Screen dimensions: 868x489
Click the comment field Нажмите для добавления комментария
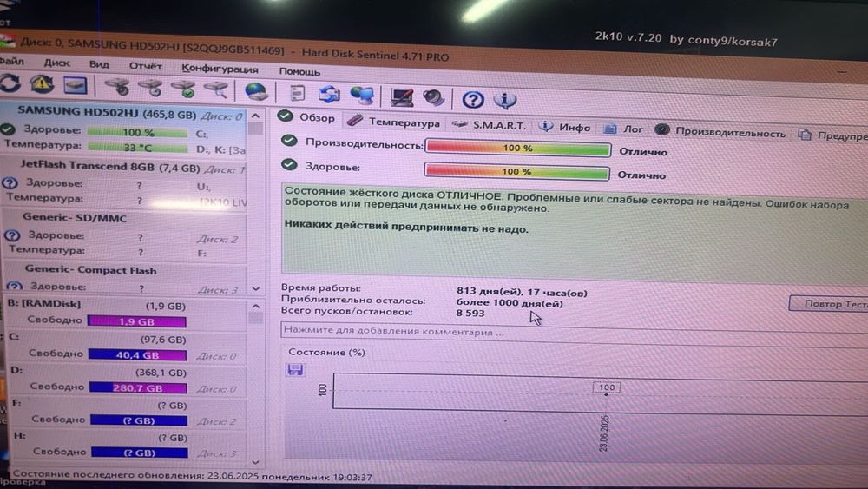click(x=574, y=332)
